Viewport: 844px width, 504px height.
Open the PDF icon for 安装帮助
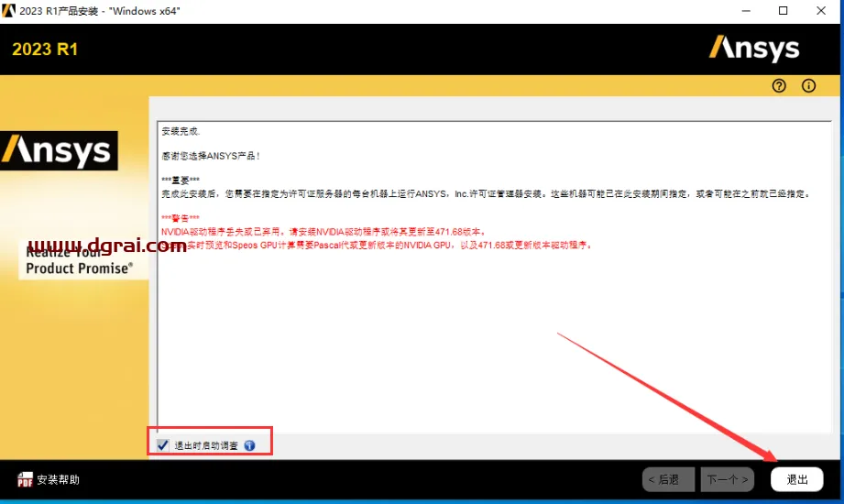25,479
